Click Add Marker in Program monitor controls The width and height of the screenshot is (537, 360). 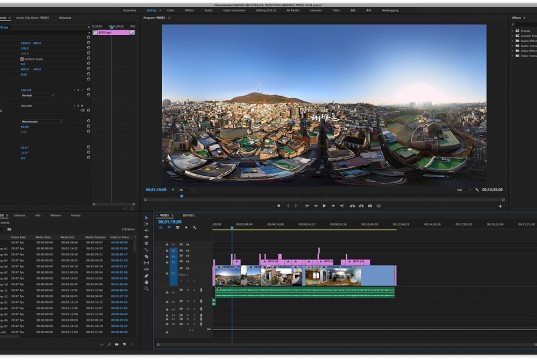point(279,206)
